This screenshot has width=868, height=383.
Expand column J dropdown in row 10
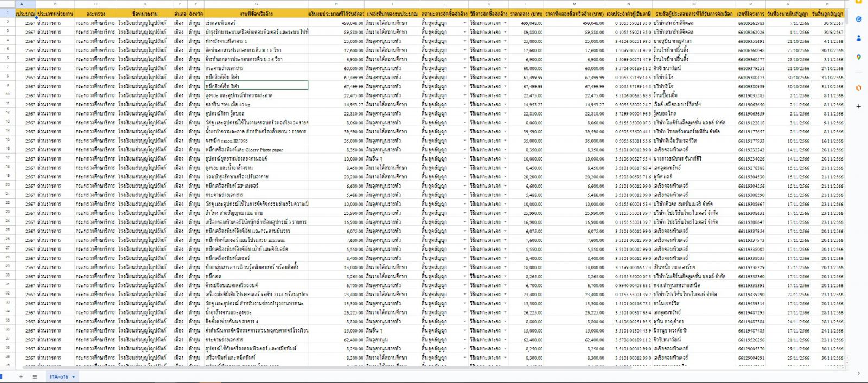click(464, 95)
